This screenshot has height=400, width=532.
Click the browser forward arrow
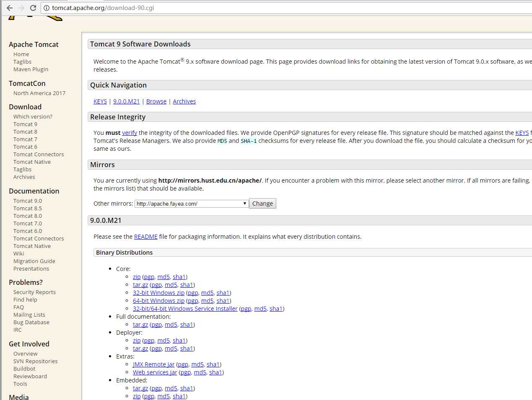pyautogui.click(x=21, y=8)
